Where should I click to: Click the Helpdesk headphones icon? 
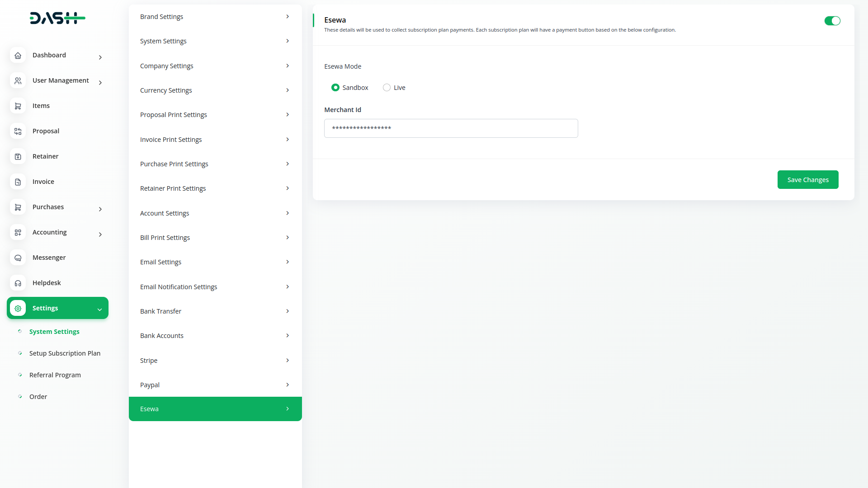18,283
